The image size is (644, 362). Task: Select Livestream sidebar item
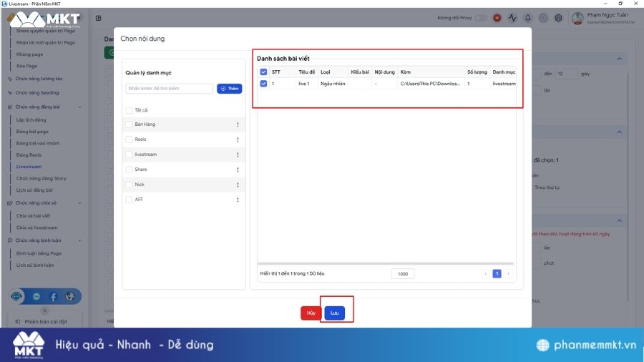29,167
